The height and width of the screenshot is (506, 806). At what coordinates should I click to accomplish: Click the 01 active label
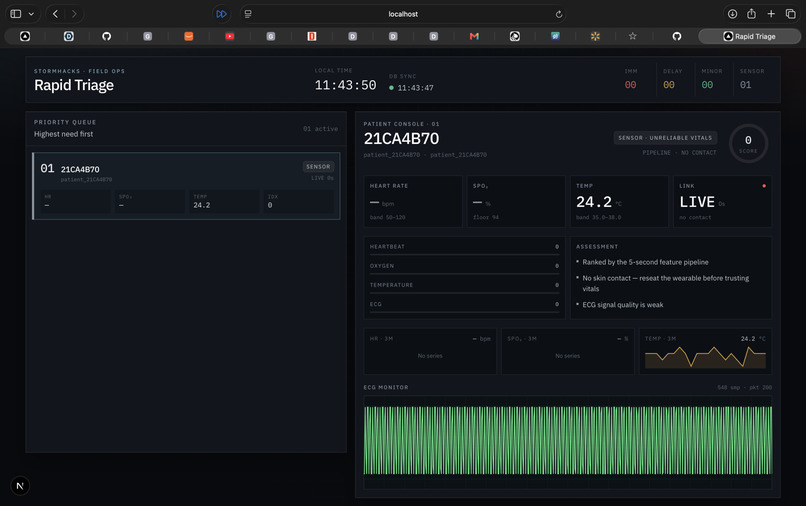320,129
